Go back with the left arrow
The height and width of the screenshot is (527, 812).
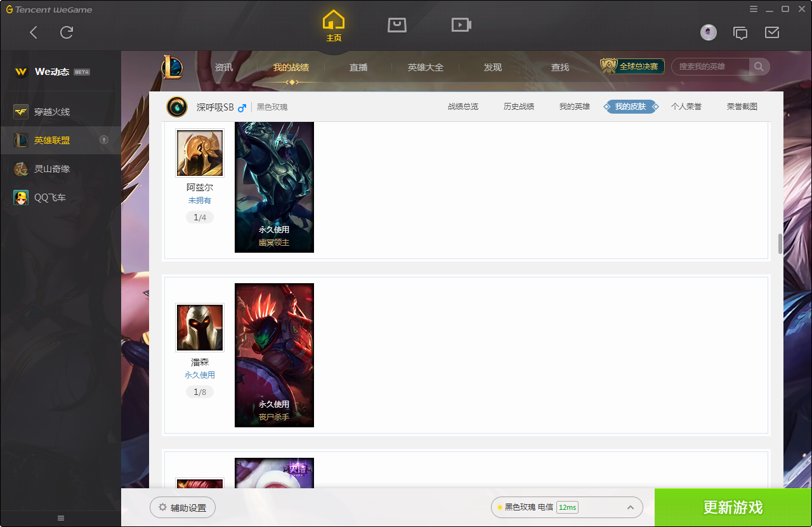34,32
